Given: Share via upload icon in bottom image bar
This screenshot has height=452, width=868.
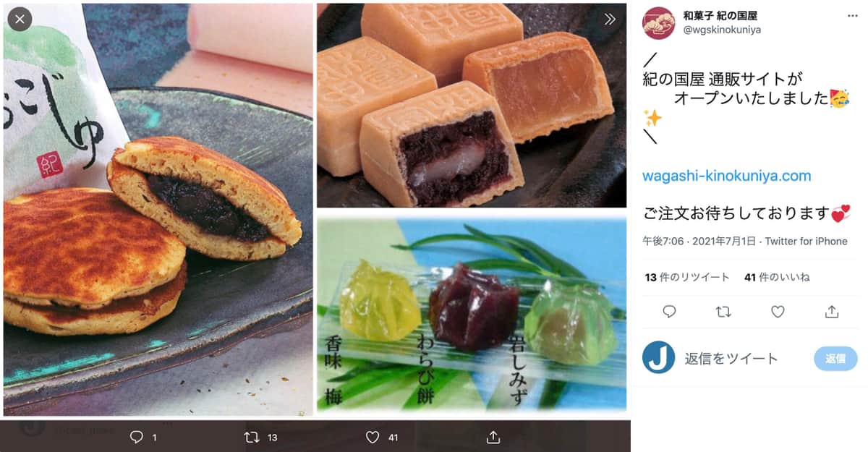Looking at the screenshot, I should click(x=494, y=437).
